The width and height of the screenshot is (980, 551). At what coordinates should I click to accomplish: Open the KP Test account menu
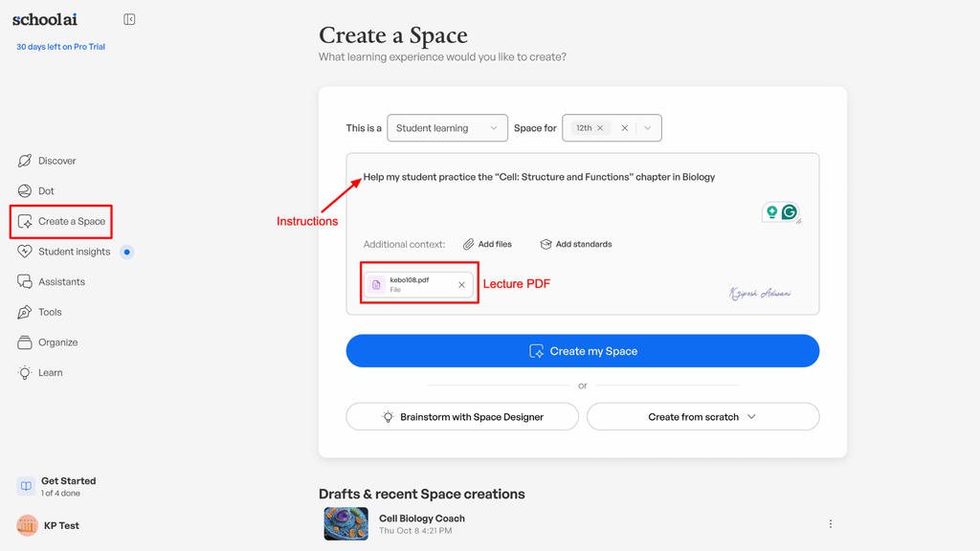[49, 525]
